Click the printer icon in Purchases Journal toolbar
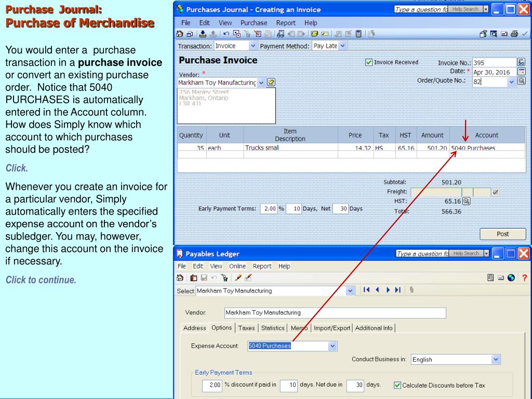The height and width of the screenshot is (399, 532). click(x=514, y=34)
